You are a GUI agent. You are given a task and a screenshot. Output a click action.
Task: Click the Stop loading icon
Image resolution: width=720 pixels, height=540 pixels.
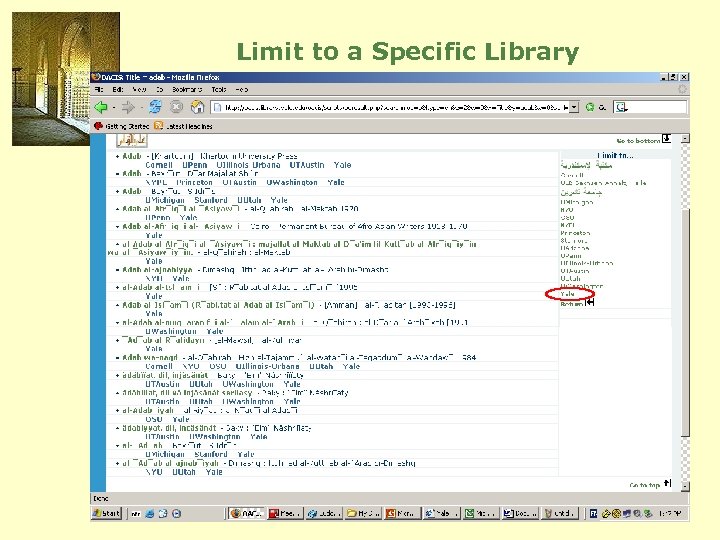(x=176, y=107)
